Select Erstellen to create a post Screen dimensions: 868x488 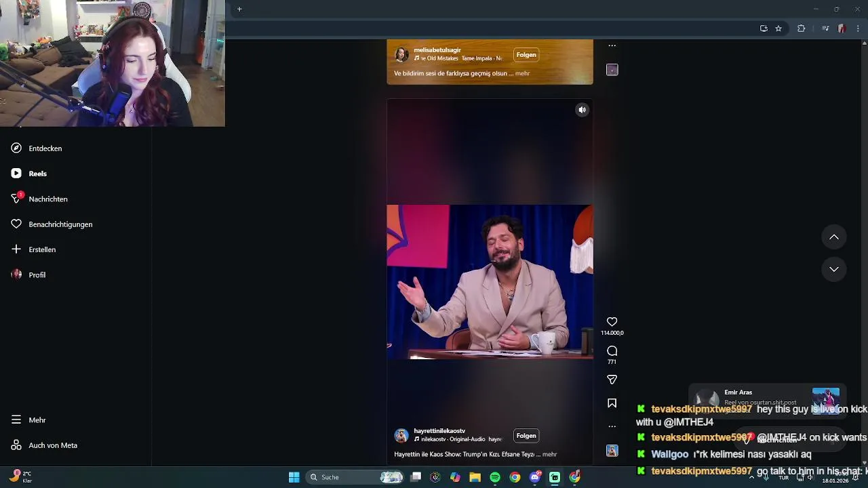tap(42, 249)
